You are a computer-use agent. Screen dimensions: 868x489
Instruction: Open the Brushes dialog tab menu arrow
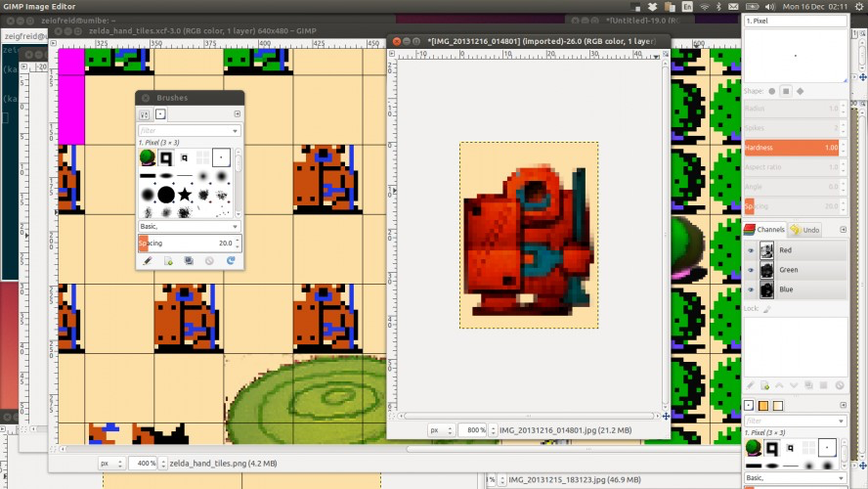[x=237, y=114]
